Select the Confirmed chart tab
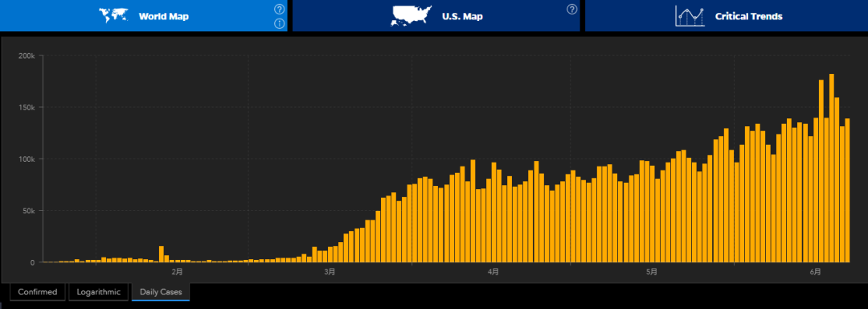The width and height of the screenshot is (868, 309). [38, 292]
